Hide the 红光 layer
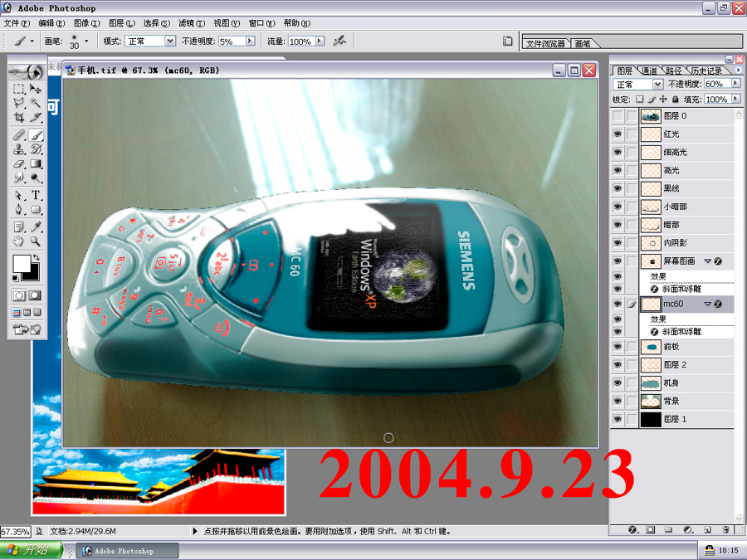Viewport: 747px width, 560px height. pyautogui.click(x=618, y=134)
